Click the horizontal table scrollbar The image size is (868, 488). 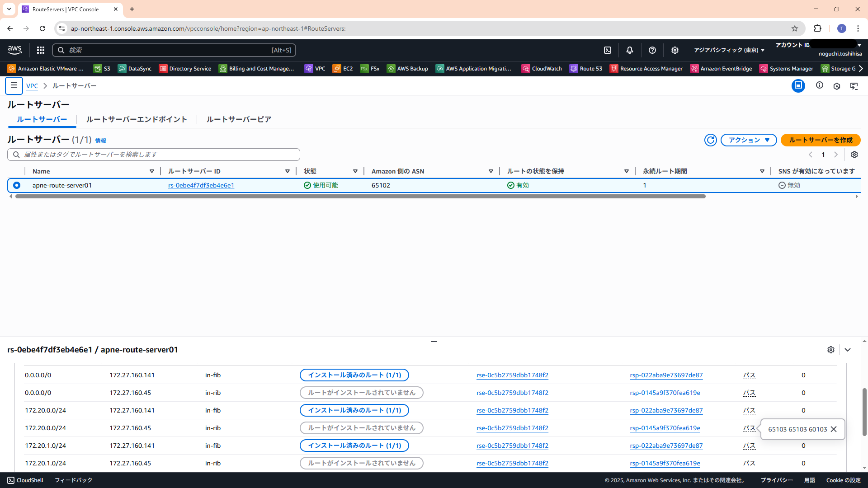pyautogui.click(x=360, y=197)
